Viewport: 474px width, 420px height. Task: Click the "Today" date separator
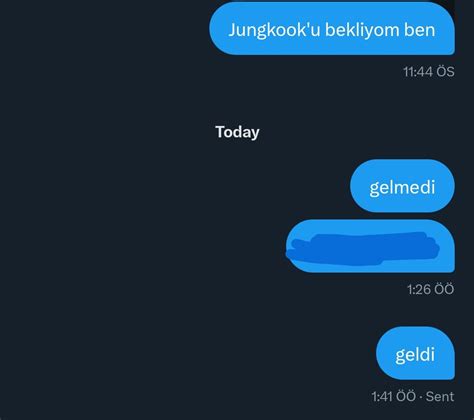237,132
